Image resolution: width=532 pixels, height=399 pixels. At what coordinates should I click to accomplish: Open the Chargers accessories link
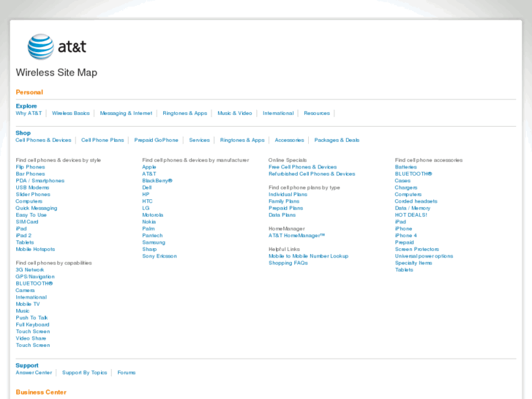coord(406,187)
